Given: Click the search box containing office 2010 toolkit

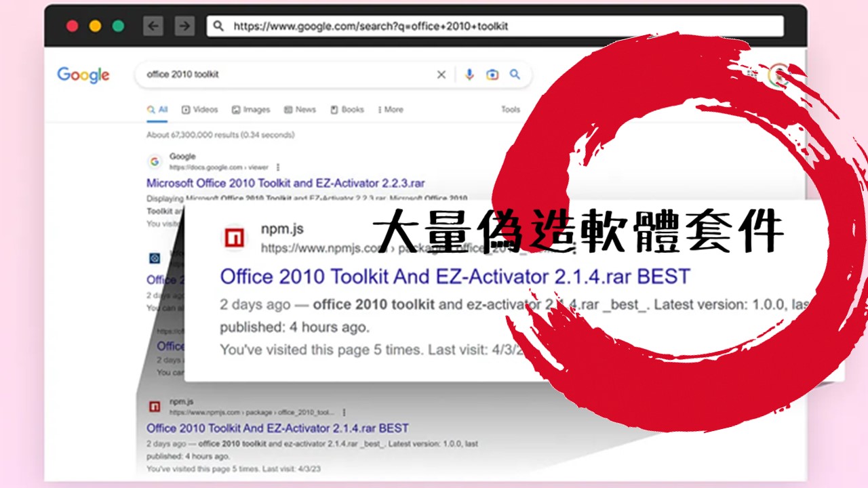Looking at the screenshot, I should pos(333,75).
